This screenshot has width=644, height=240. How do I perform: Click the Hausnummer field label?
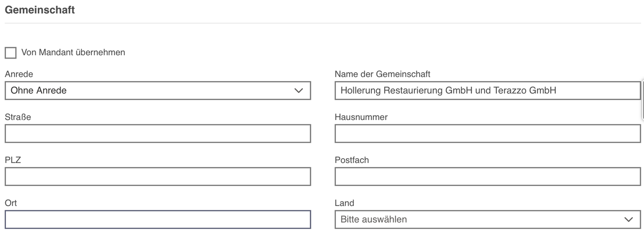click(x=361, y=117)
